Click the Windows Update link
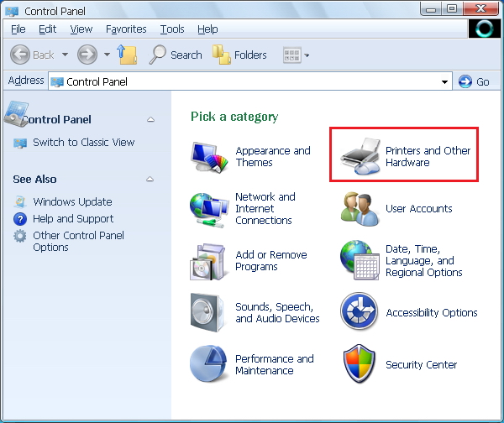 (x=72, y=201)
